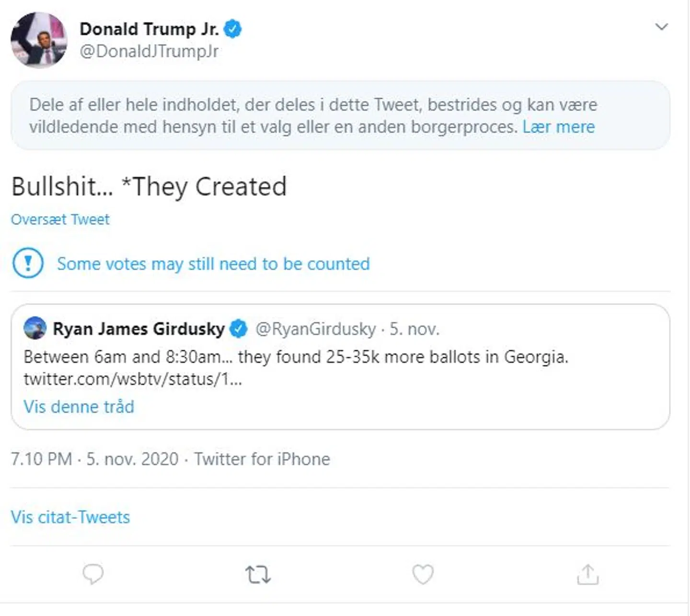Click "Vis denne tråd" in quoted tweet
The height and width of the screenshot is (616, 690).
[x=79, y=407]
